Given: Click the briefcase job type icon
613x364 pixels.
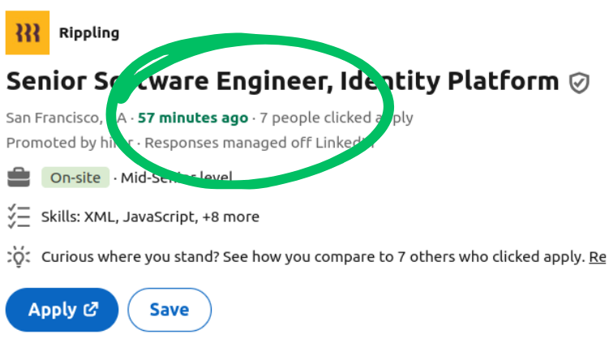Looking at the screenshot, I should (x=19, y=178).
